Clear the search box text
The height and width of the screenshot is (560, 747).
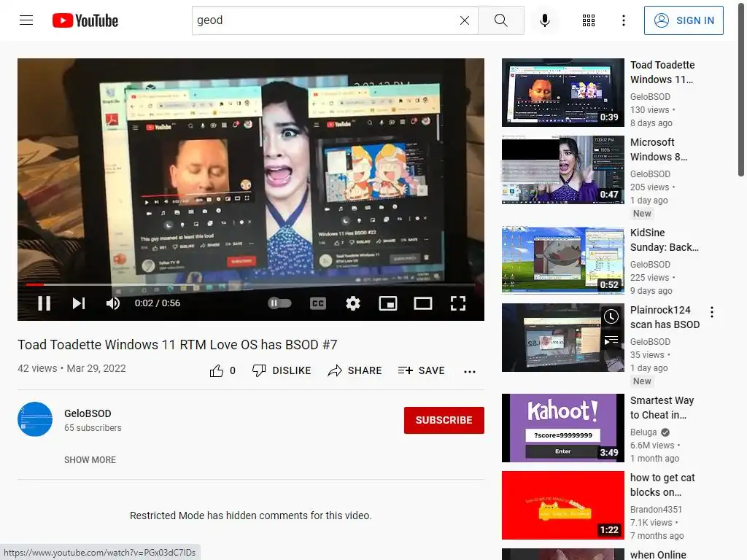pos(465,20)
